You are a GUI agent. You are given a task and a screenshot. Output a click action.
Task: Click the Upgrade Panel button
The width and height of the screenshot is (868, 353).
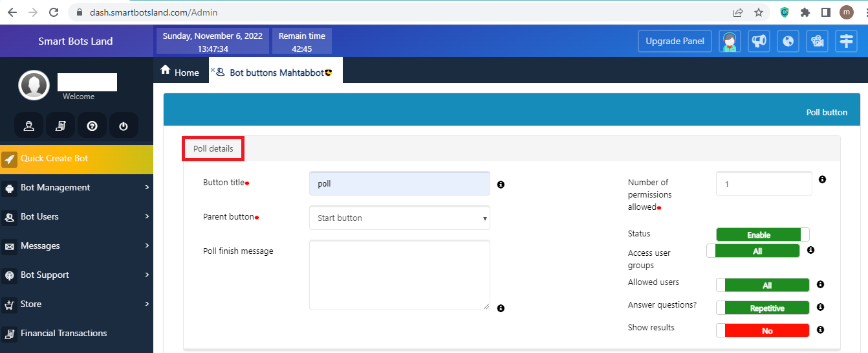click(x=675, y=41)
